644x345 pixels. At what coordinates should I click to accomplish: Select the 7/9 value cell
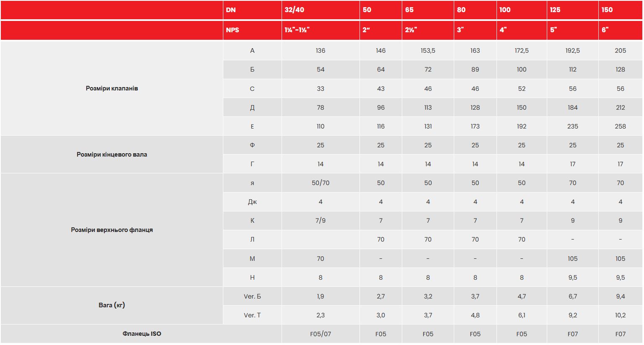pos(321,221)
